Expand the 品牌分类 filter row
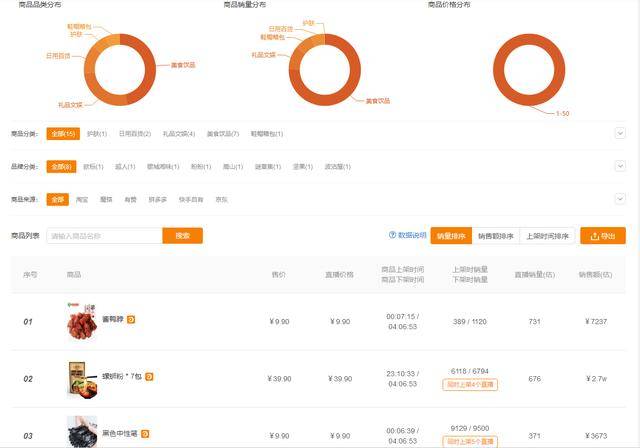This screenshot has height=448, width=640. (620, 166)
